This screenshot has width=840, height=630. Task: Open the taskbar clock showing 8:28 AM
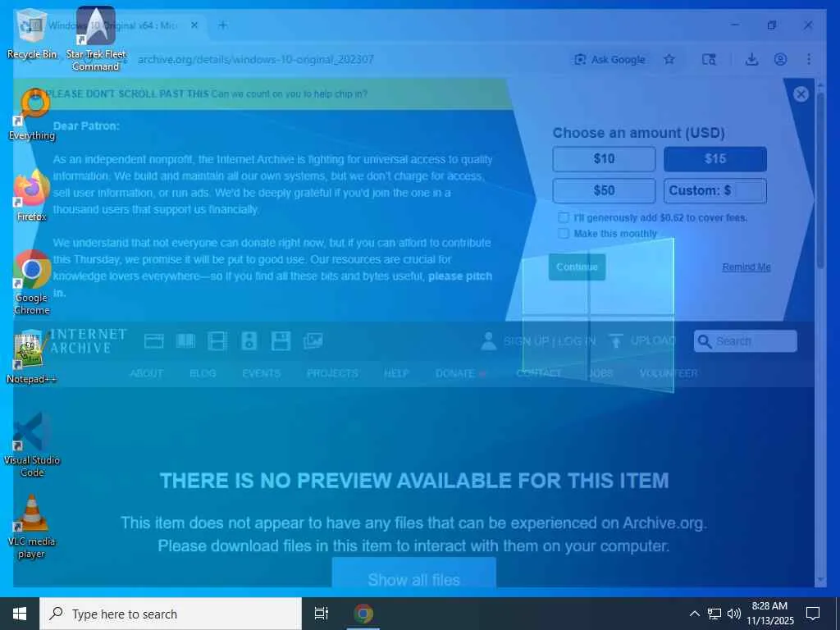769,614
